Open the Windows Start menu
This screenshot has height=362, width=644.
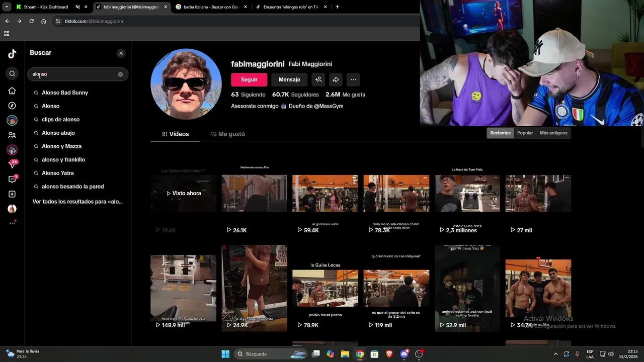point(225,354)
